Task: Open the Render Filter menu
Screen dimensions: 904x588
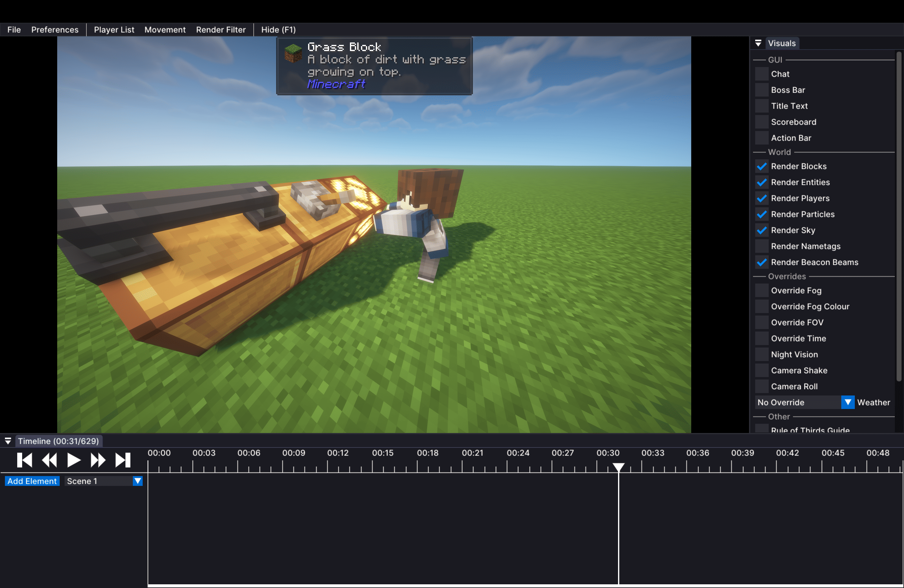Action: 221,30
